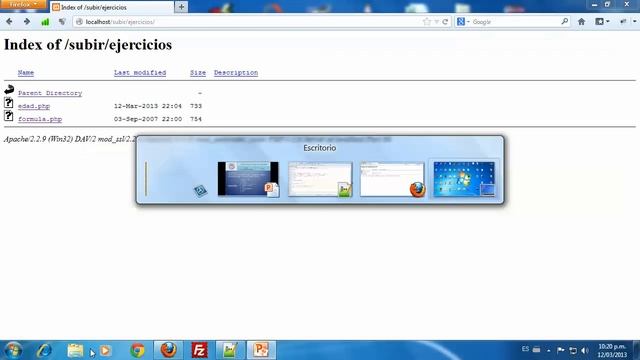Open the volume speaker tray icon
The width and height of the screenshot is (640, 360).
point(585,350)
